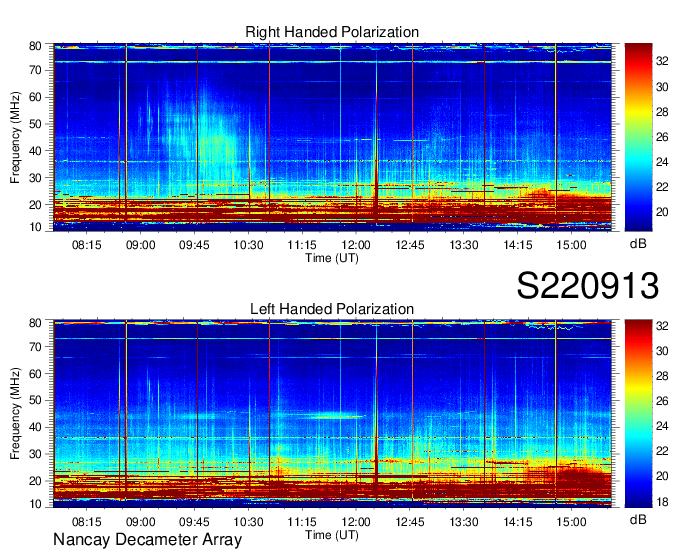Click the 14:15 tick on Right Handed time axis

click(x=518, y=245)
